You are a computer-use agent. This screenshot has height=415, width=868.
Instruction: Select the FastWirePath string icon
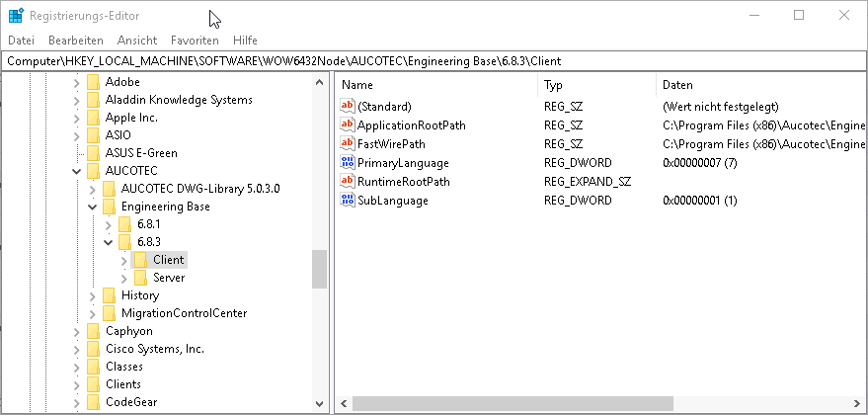348,144
